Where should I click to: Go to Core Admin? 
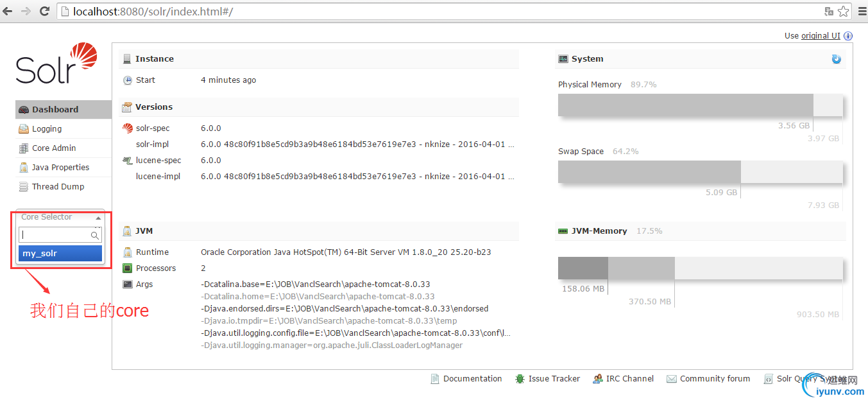pos(64,148)
